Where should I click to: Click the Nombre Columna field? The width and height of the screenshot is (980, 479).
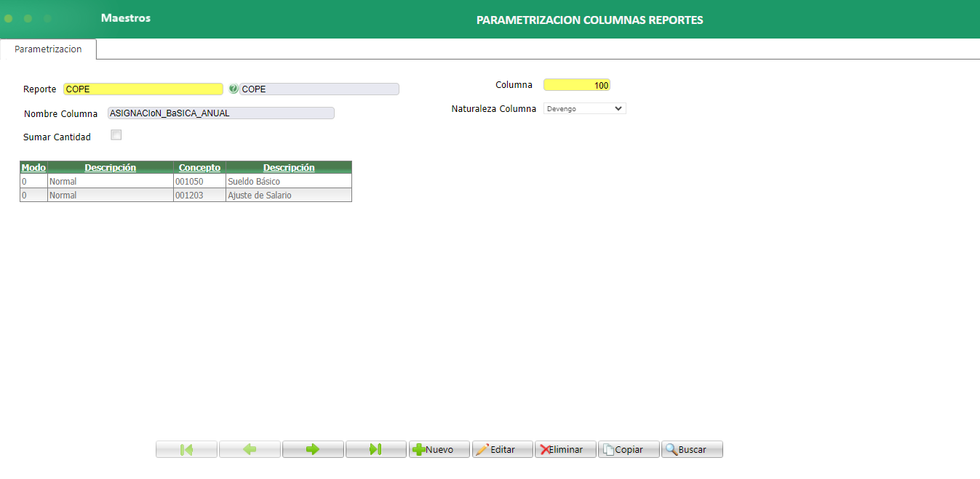[221, 113]
